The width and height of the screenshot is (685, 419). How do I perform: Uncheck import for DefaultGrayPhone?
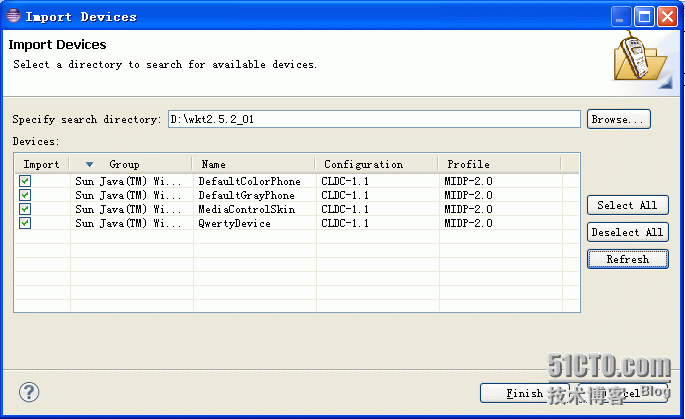tap(25, 195)
